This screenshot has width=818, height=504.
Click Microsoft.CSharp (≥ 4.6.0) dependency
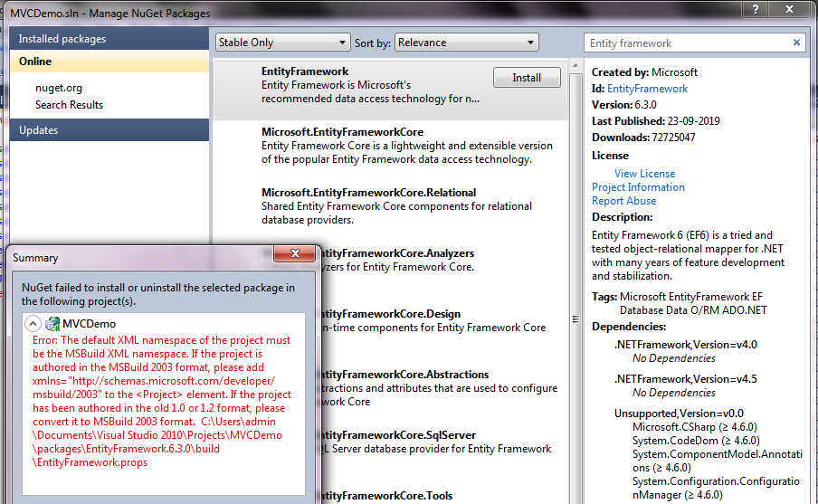(694, 427)
